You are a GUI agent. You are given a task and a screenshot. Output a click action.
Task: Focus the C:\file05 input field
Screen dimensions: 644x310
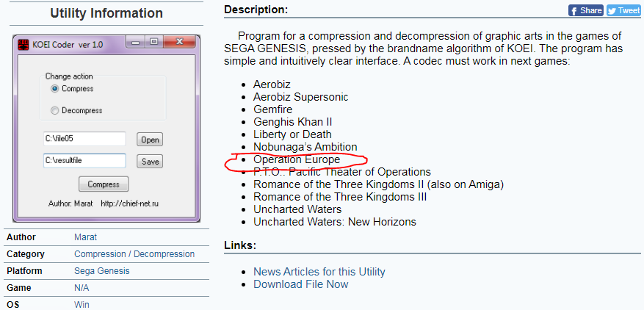click(x=84, y=139)
